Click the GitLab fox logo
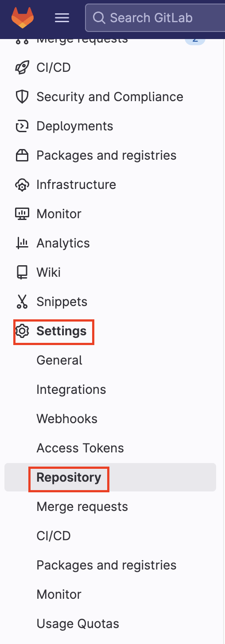 [x=23, y=17]
